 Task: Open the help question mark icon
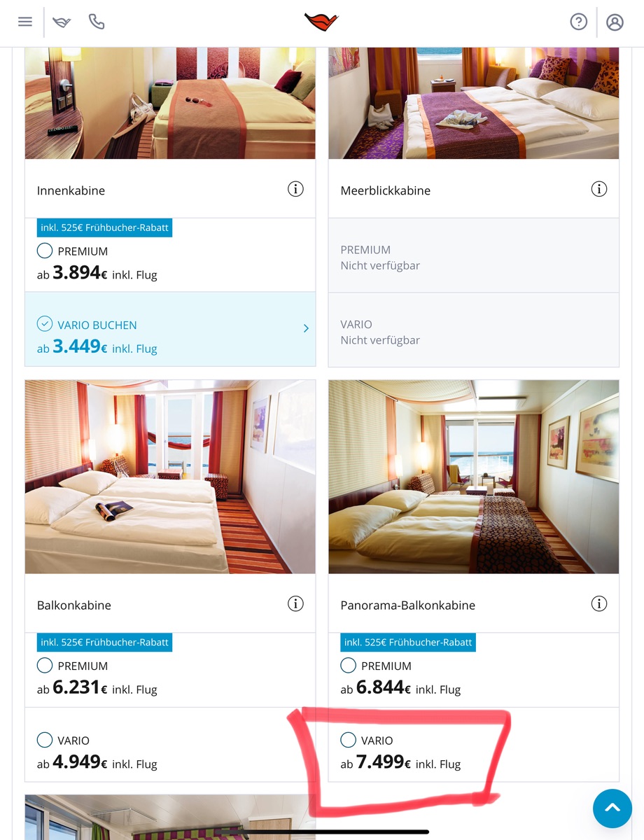[x=578, y=22]
